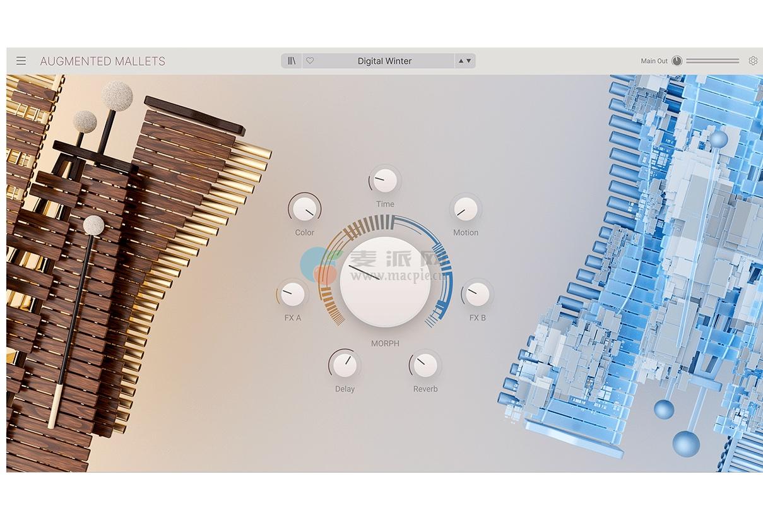
Task: Click the Delay label text
Action: (345, 389)
